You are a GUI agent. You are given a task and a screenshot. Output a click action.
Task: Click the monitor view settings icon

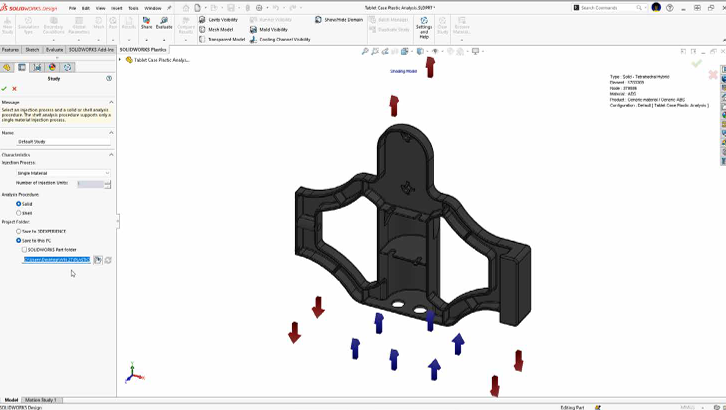pyautogui.click(x=476, y=51)
